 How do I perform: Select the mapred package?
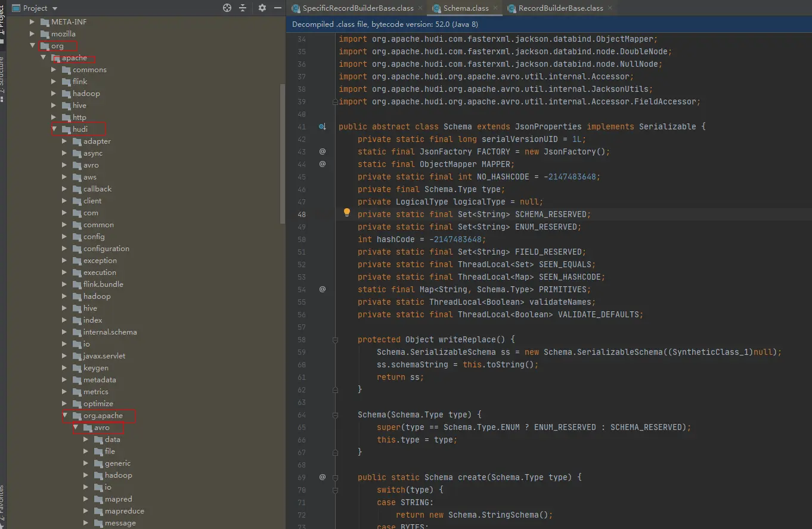(118, 499)
